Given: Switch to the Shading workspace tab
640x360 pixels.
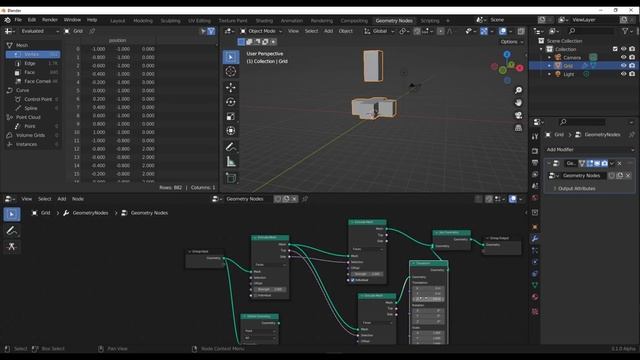Looking at the screenshot, I should tap(264, 20).
